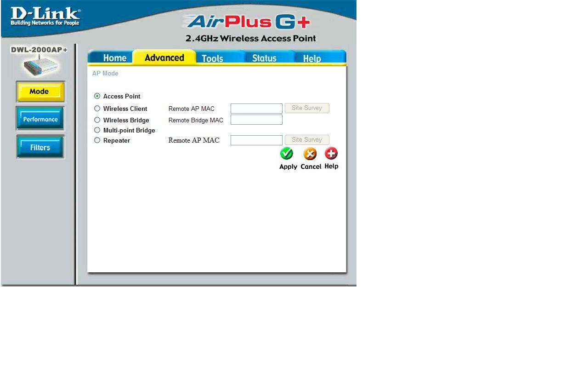Focus the Remote Bridge MAC input field
The image size is (588, 368).
(256, 120)
